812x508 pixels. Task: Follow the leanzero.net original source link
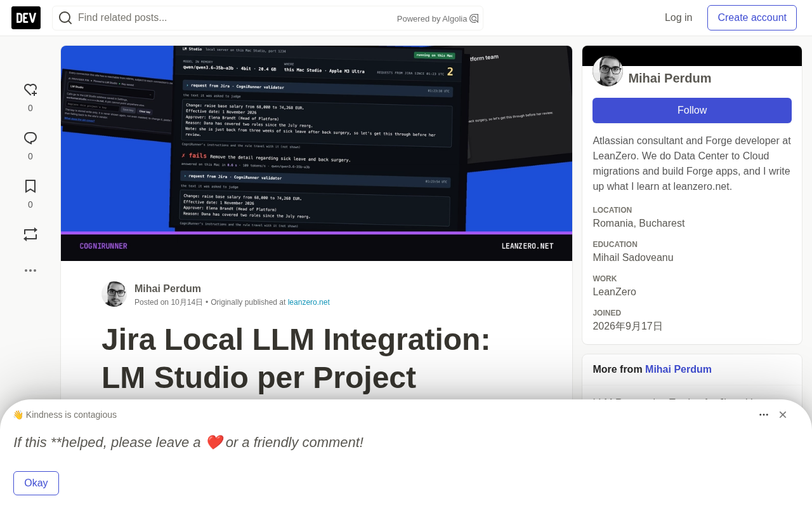pos(309,302)
